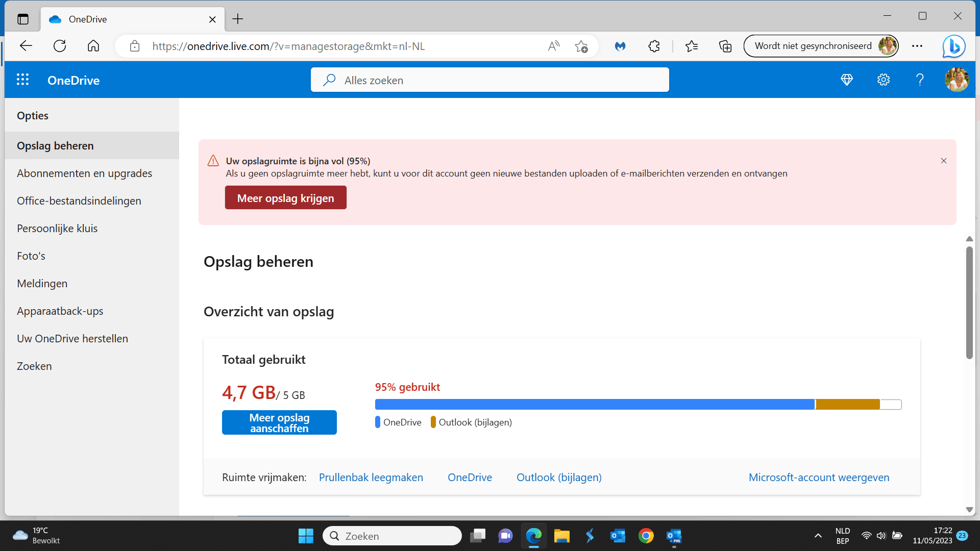Open Google Chrome from taskbar
Image resolution: width=980 pixels, height=551 pixels.
coord(646,536)
